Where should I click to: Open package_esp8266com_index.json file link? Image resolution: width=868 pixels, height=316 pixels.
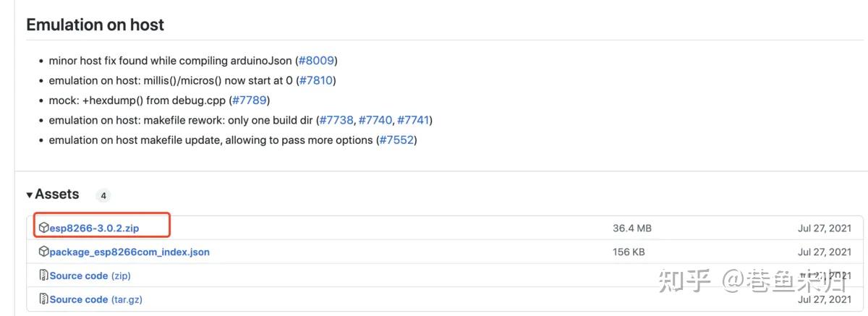129,252
